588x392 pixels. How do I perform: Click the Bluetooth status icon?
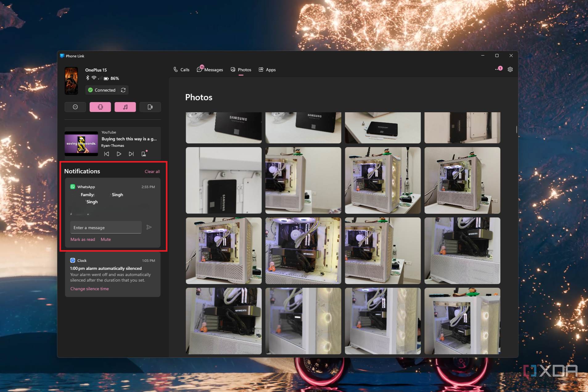(88, 78)
